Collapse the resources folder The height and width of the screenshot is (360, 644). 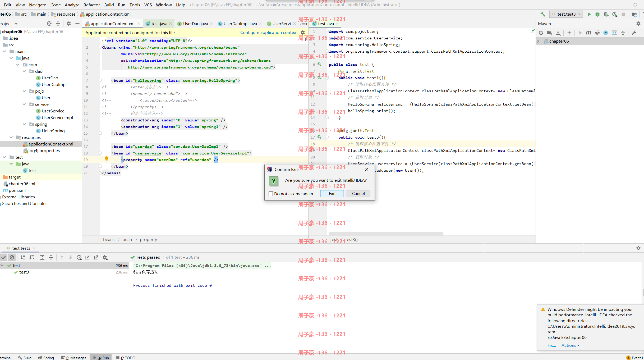click(x=11, y=137)
